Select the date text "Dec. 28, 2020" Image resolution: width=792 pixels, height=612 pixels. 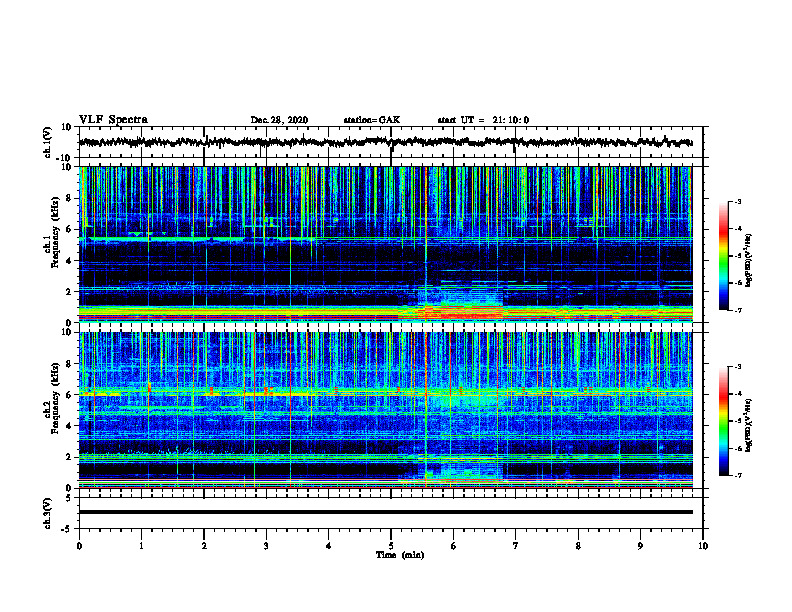(x=279, y=120)
